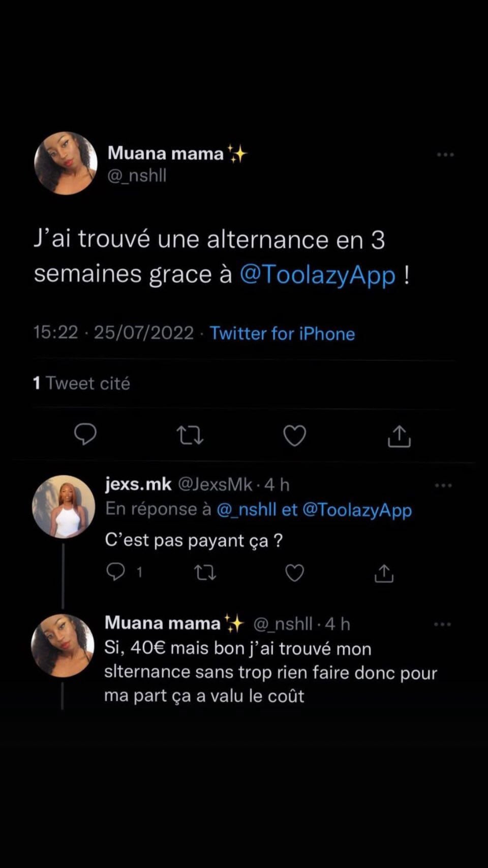Like the main tweet about ToolazyApp
This screenshot has width=488, height=868.
[x=294, y=436]
